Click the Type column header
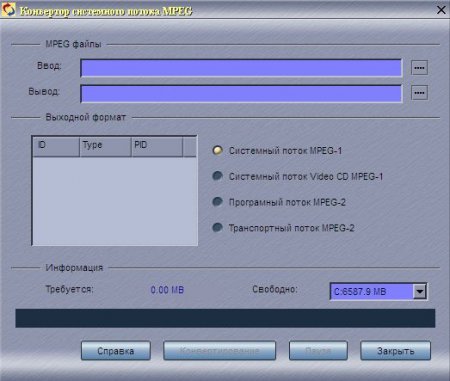Viewport: 450px width, 381px height. tap(105, 146)
